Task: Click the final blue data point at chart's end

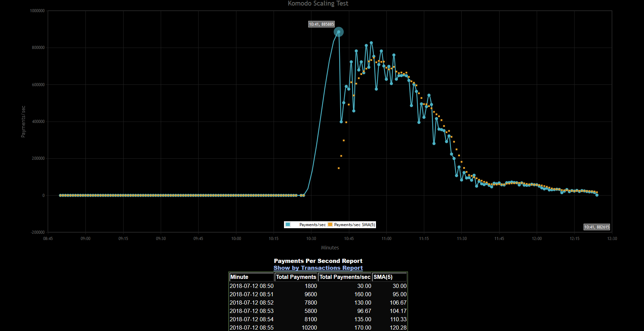Action: [x=597, y=195]
